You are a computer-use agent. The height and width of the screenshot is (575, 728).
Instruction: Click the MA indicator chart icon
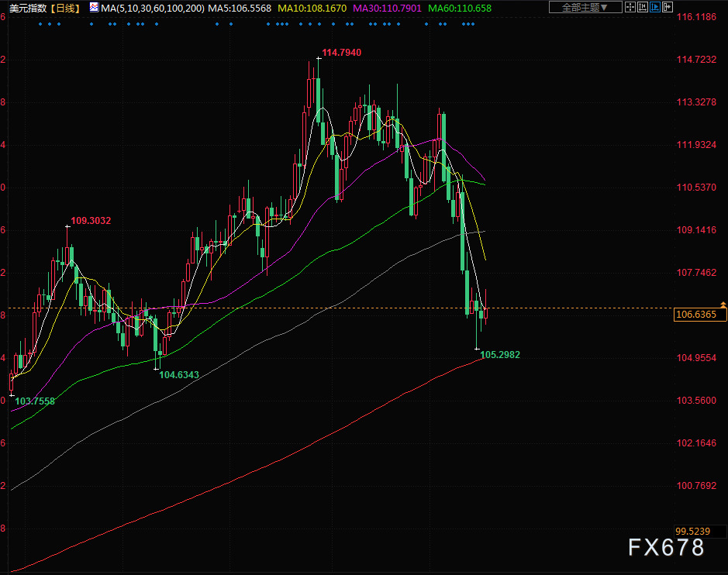(x=94, y=8)
